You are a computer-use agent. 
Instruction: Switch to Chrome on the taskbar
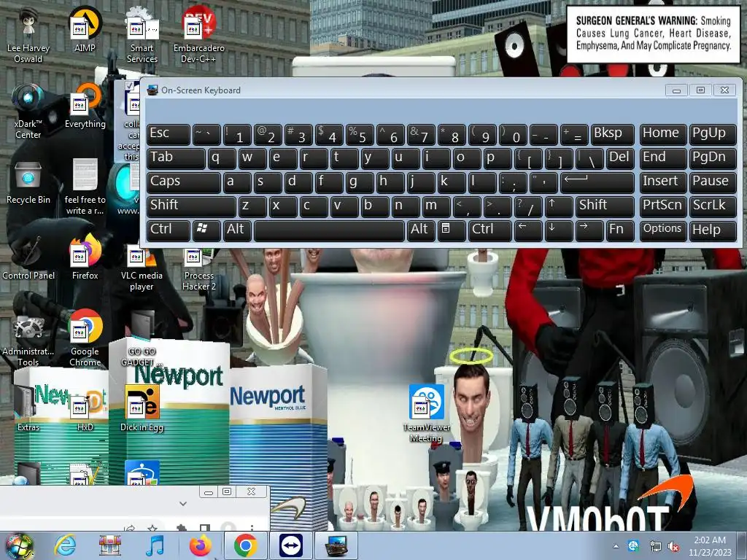click(x=245, y=545)
